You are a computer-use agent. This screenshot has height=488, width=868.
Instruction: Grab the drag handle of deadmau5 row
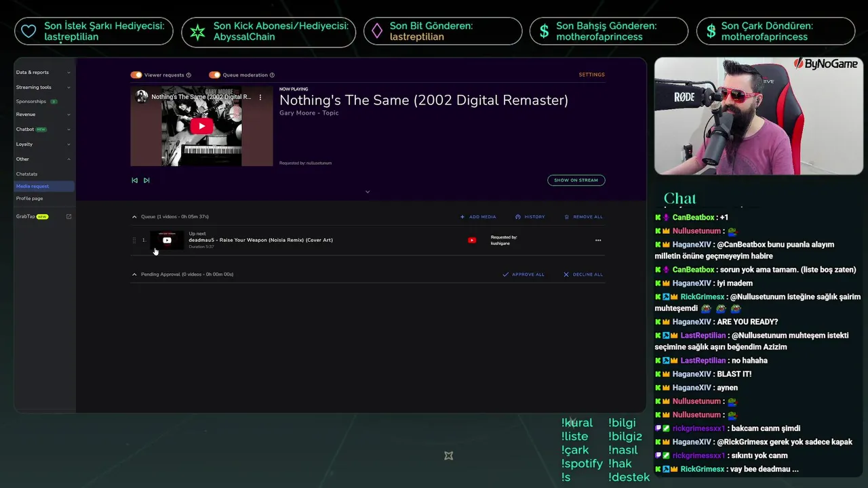coord(134,240)
